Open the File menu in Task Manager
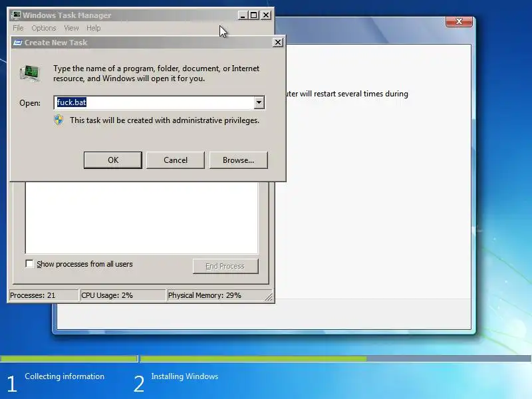Viewport: 532px width, 399px height. click(18, 28)
